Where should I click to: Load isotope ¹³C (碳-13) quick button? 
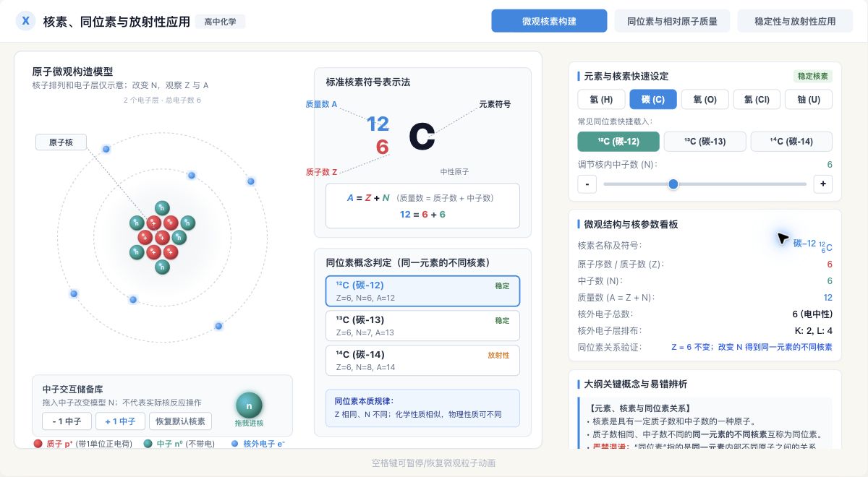point(705,141)
